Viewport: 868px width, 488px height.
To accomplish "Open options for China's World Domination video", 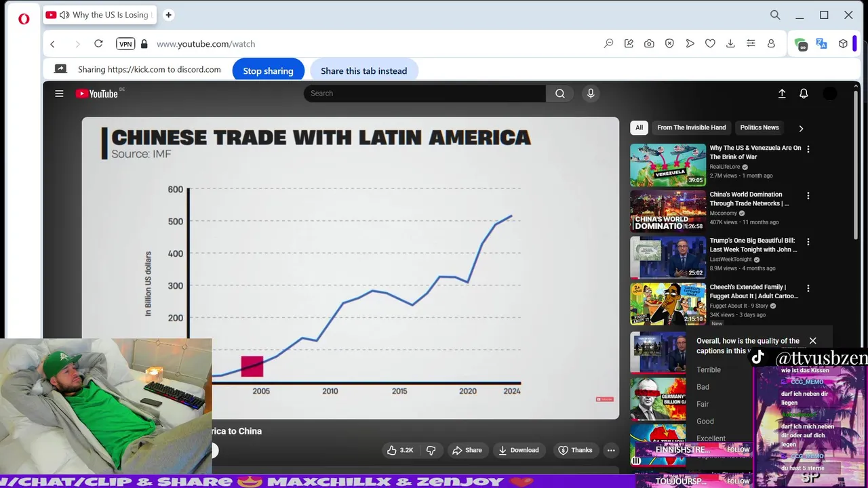I will pyautogui.click(x=808, y=196).
